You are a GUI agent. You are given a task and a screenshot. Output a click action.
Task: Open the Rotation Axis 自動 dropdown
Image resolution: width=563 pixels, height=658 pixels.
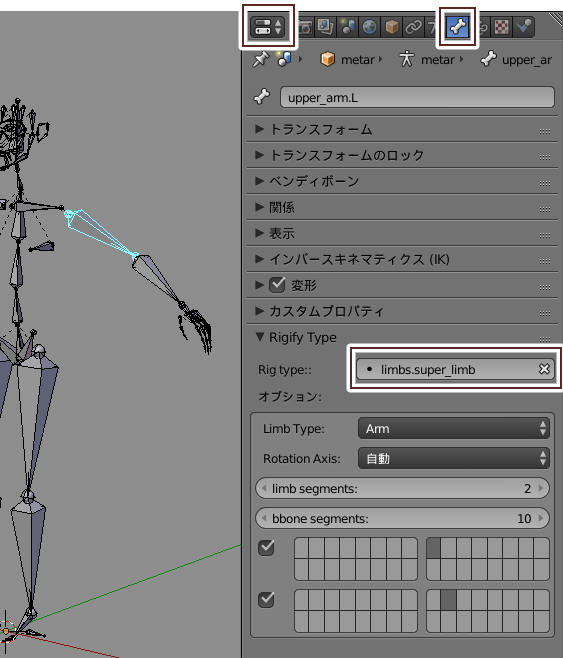[x=454, y=458]
